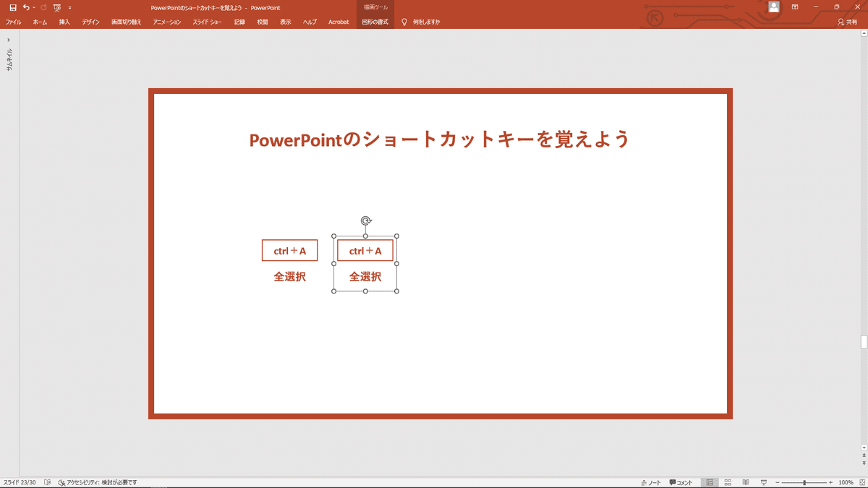
Task: Open Customize Quick Access Toolbar dropdown
Action: coord(69,7)
